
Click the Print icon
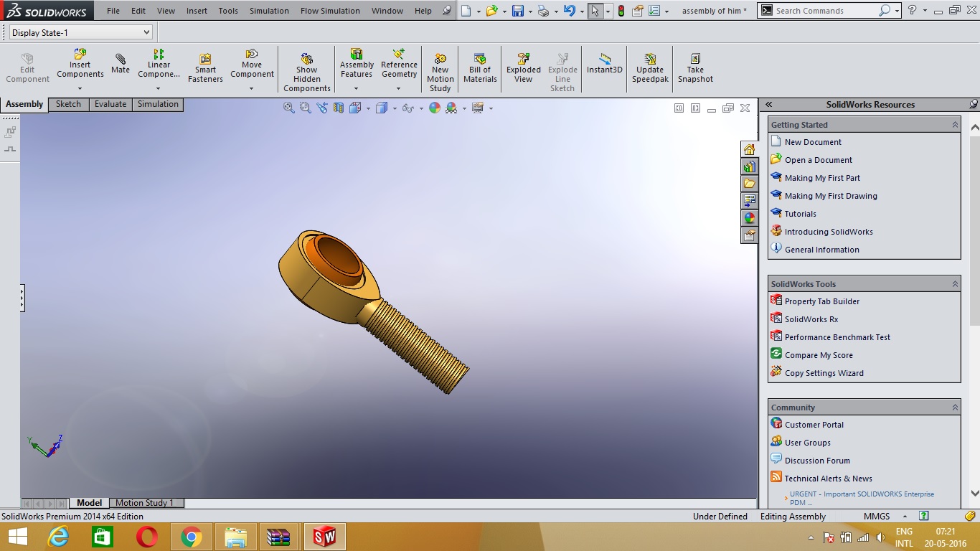click(543, 11)
